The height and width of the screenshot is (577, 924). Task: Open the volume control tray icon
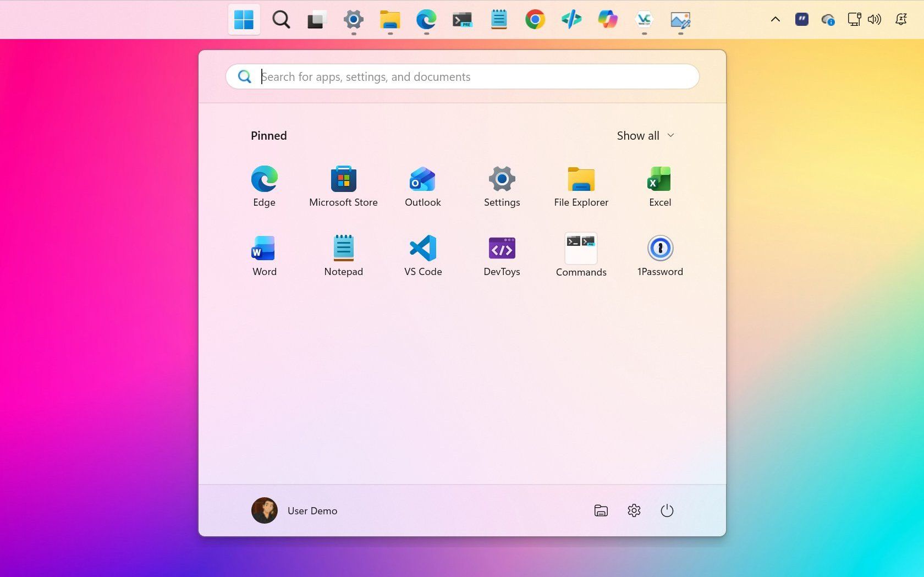[x=875, y=20]
